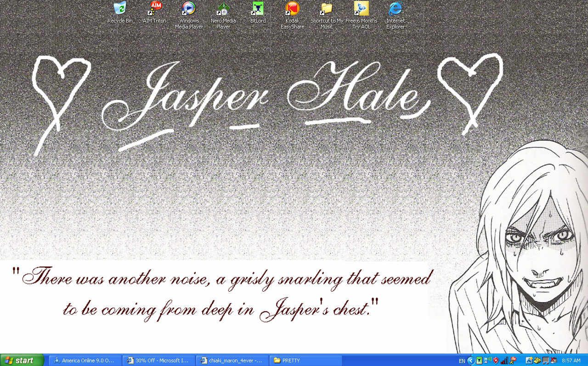Click the Windows start button
The image size is (588, 366).
click(22, 360)
